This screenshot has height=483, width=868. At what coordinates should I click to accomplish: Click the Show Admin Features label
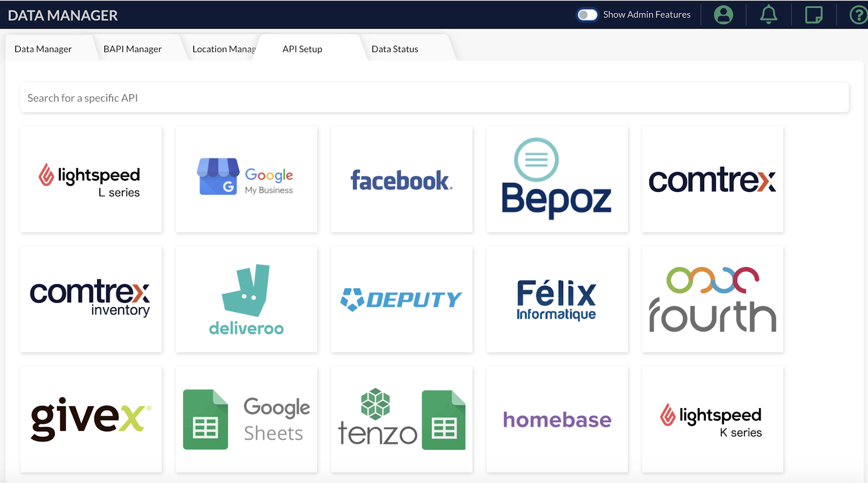tap(647, 15)
